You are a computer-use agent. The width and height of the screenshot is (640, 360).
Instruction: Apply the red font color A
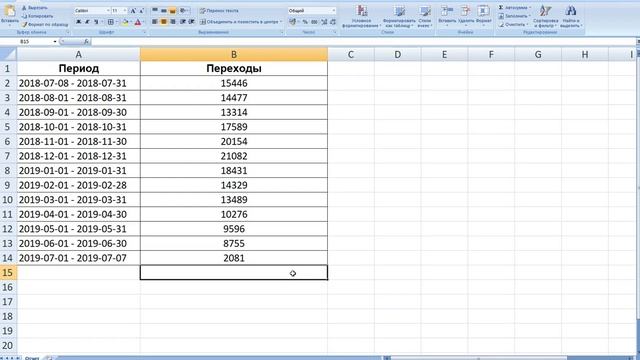point(138,22)
